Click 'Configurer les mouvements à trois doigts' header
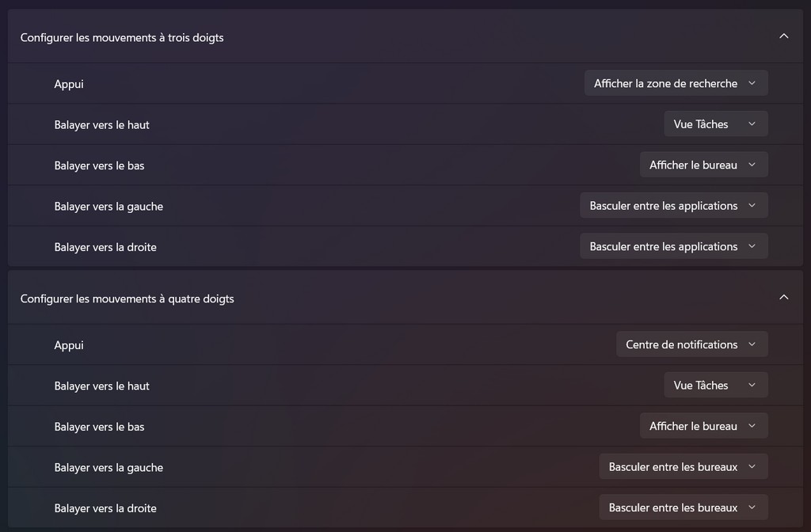This screenshot has height=532, width=811. [x=122, y=37]
